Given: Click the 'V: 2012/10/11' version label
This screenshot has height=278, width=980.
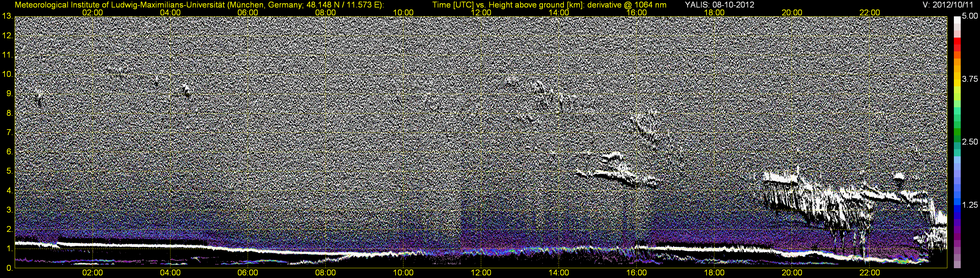Looking at the screenshot, I should pyautogui.click(x=947, y=5).
